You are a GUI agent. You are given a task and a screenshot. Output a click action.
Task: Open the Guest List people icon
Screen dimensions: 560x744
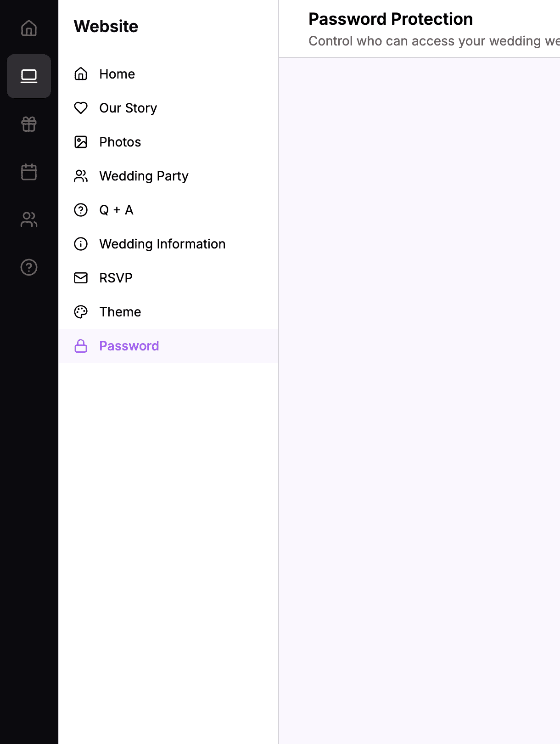(x=28, y=220)
